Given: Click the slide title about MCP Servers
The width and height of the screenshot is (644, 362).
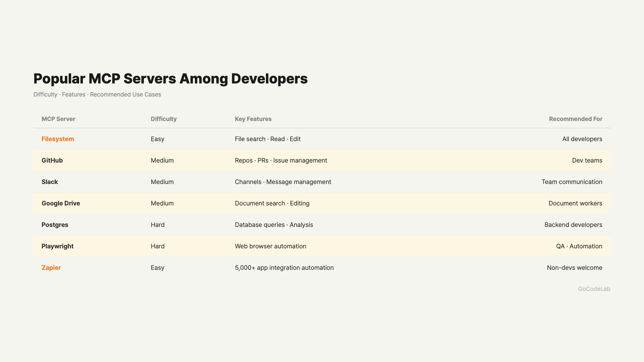Looking at the screenshot, I should point(170,78).
